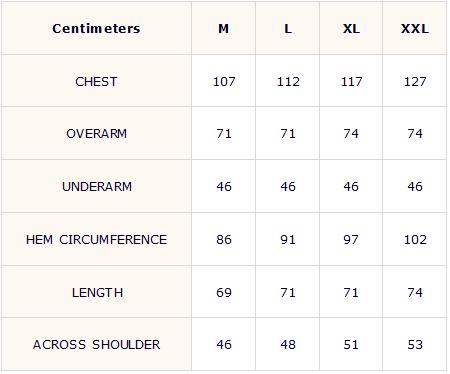The height and width of the screenshot is (374, 450).
Task: Select chest value 107 for size M
Action: tap(224, 82)
